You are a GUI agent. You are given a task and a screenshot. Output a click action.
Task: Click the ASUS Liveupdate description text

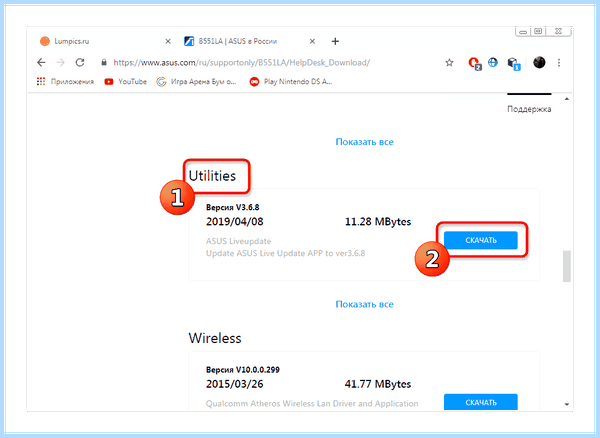[238, 241]
